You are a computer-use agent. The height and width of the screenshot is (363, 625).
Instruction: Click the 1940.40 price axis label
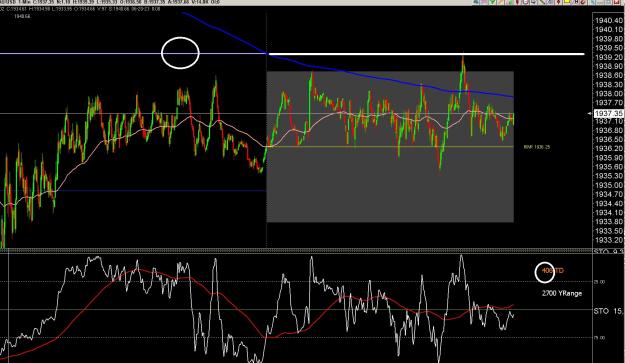pyautogui.click(x=609, y=20)
